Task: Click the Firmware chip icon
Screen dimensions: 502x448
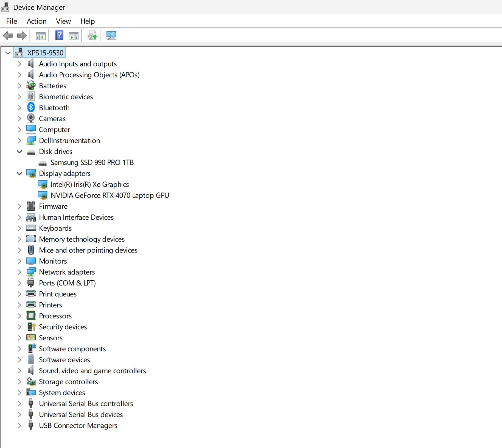Action: pos(31,206)
